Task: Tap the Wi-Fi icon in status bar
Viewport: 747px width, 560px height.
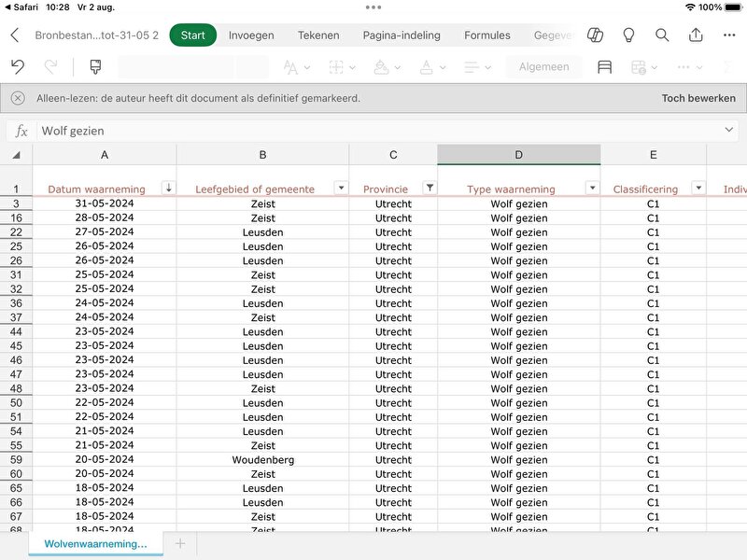Action: 690,7
